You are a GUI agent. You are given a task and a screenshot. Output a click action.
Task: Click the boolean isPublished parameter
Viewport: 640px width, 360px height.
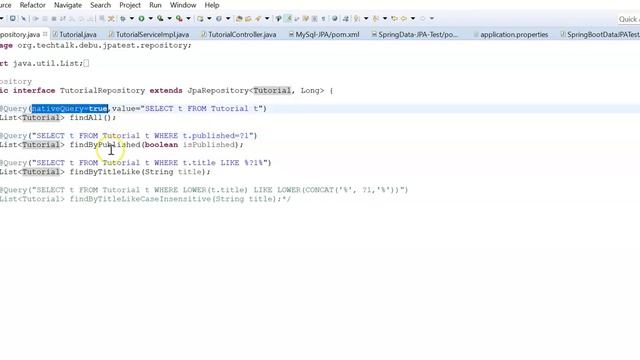[x=190, y=145]
